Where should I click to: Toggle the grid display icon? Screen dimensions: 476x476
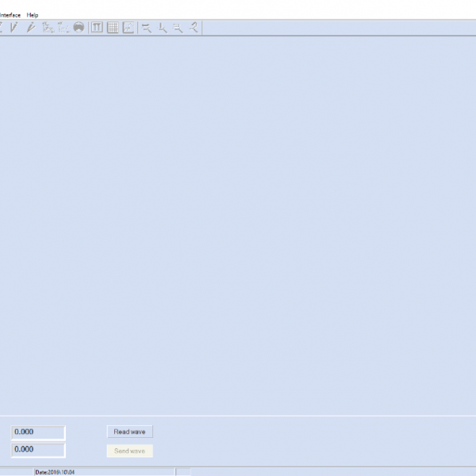[113, 28]
